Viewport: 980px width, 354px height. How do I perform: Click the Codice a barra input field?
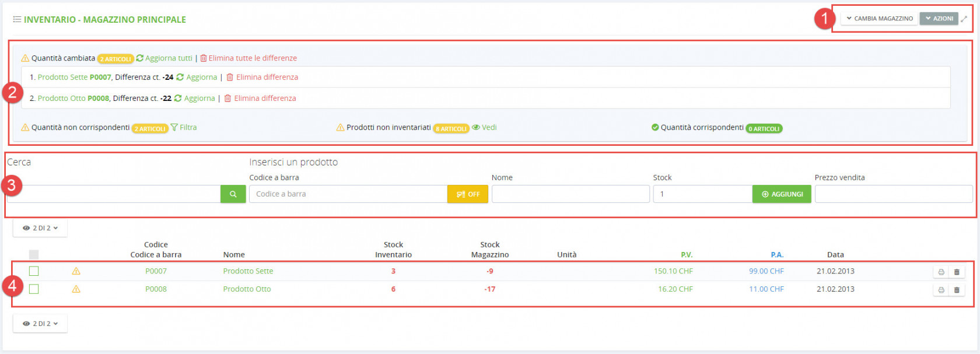pyautogui.click(x=348, y=194)
